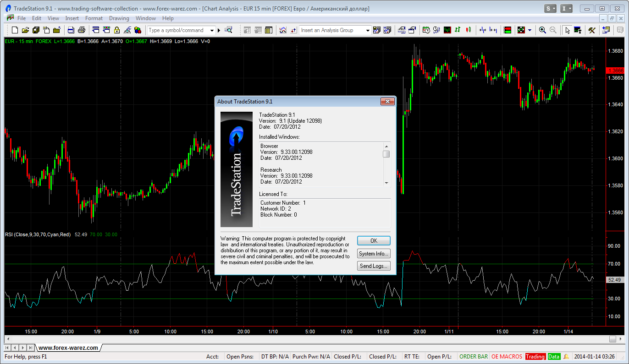
Task: Open the Format menu
Action: (x=94, y=18)
